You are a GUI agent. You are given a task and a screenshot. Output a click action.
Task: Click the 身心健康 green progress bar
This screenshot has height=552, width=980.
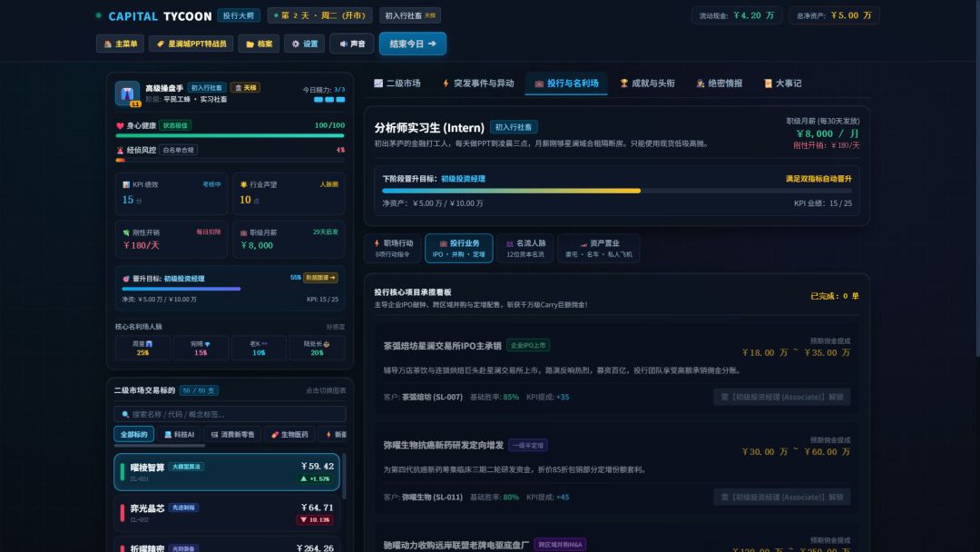pyautogui.click(x=230, y=135)
